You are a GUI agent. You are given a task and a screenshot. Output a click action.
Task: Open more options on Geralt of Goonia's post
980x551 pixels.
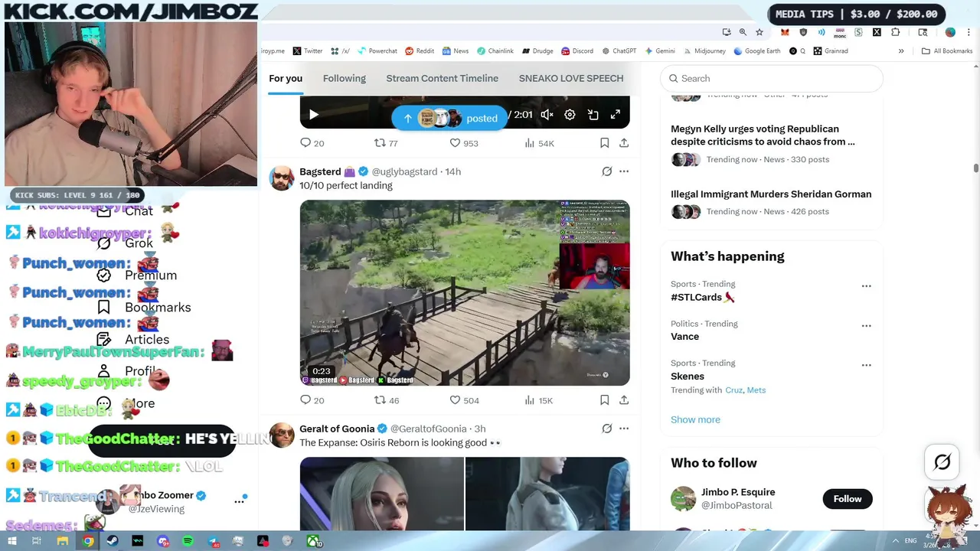pos(624,429)
